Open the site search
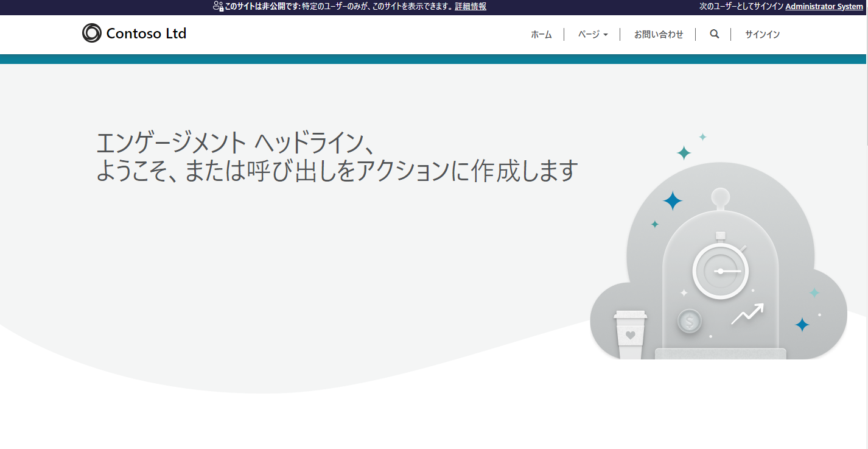The image size is (868, 449). 713,34
